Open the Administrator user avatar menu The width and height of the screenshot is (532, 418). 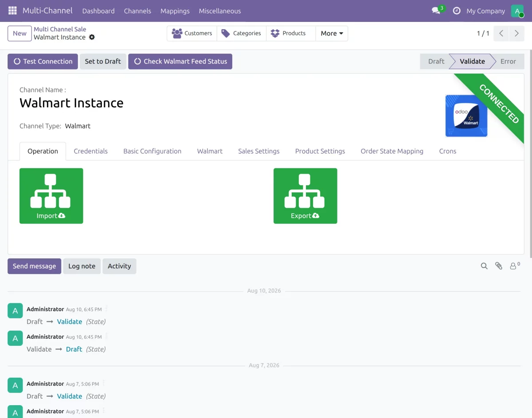click(x=517, y=11)
